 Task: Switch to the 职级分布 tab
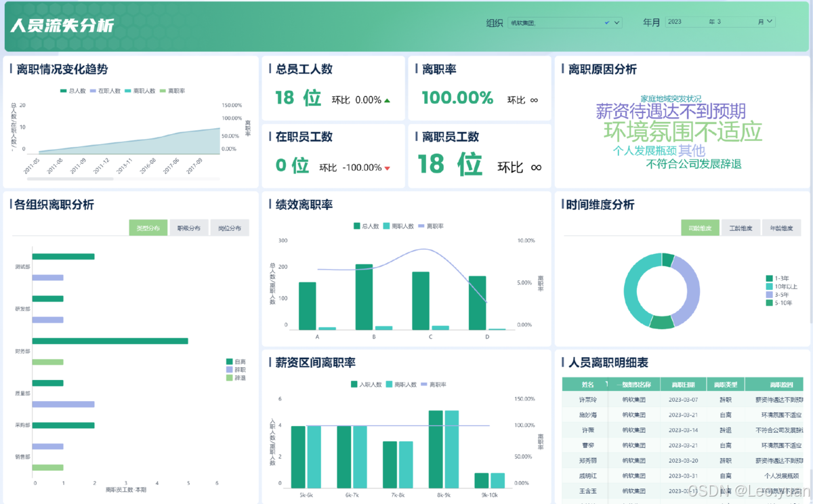(189, 228)
